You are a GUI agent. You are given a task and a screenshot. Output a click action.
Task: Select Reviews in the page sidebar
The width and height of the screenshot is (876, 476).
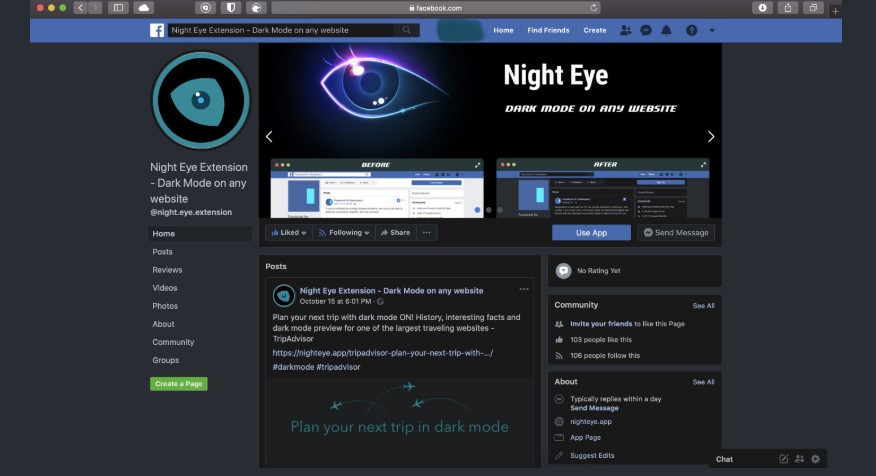[x=167, y=270]
